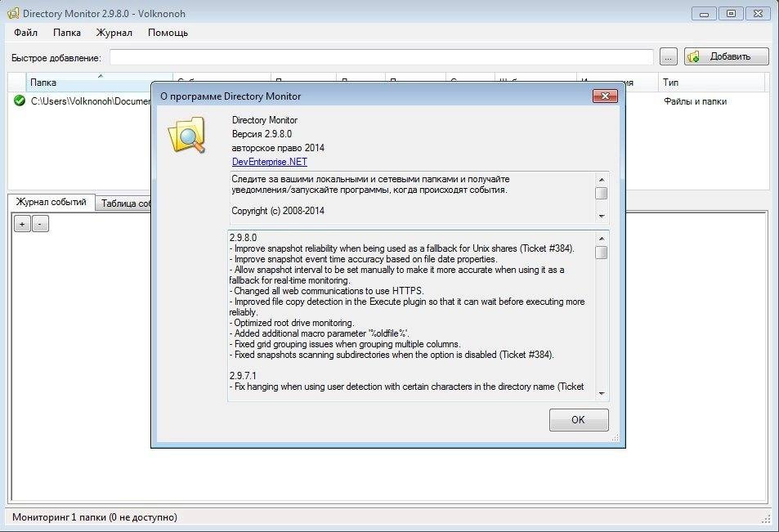Click the 'Файлы и папки' type cell

pos(695,101)
